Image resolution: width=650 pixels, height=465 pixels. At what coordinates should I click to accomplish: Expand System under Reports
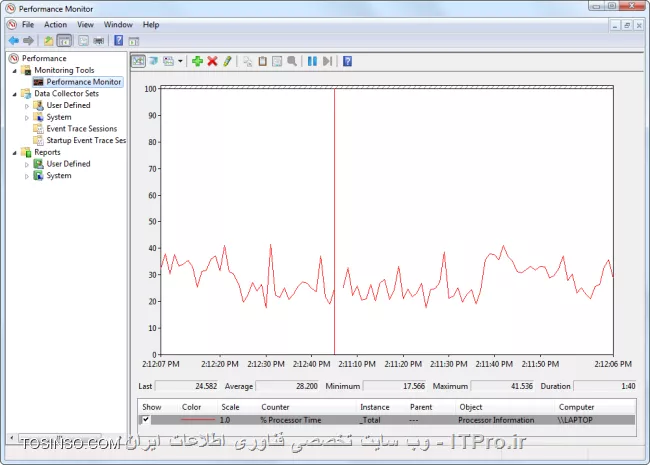(x=27, y=176)
